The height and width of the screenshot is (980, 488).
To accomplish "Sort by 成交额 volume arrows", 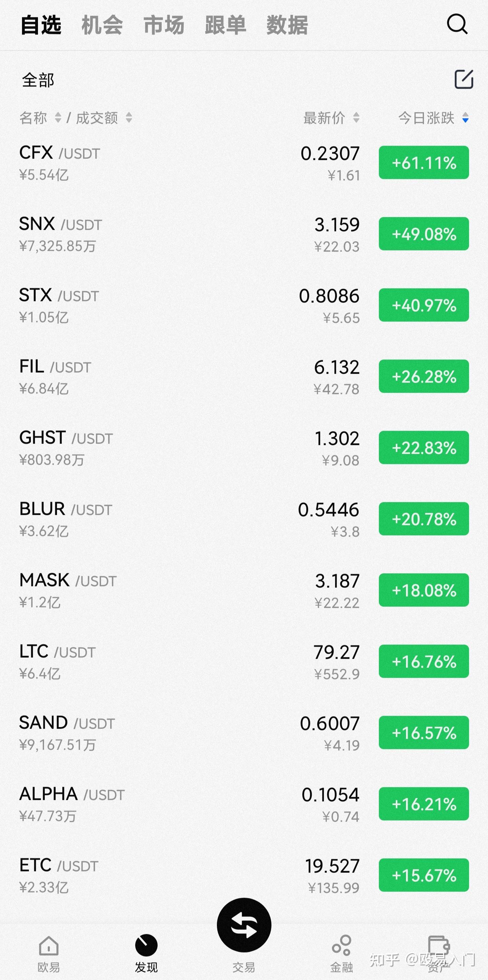I will coord(129,117).
